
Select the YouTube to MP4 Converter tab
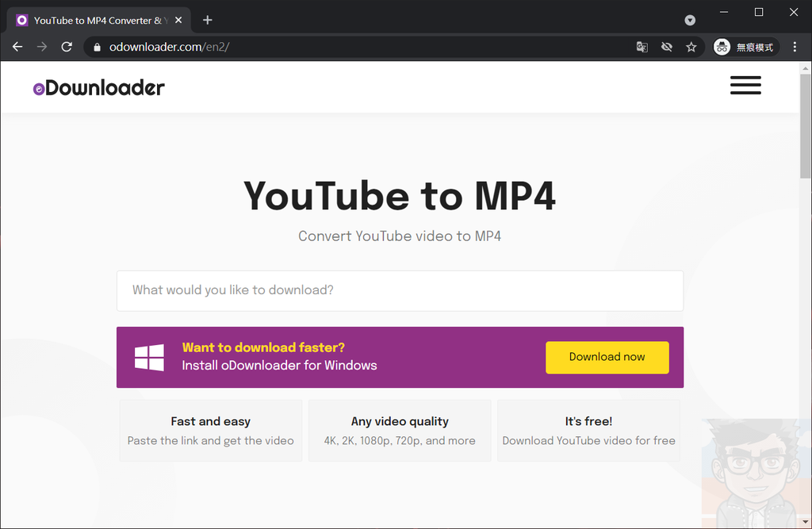coord(98,20)
